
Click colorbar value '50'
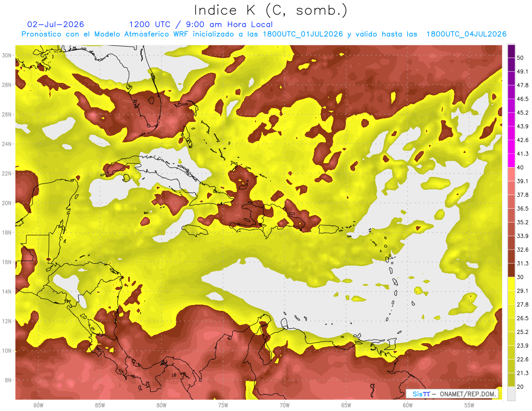520,58
